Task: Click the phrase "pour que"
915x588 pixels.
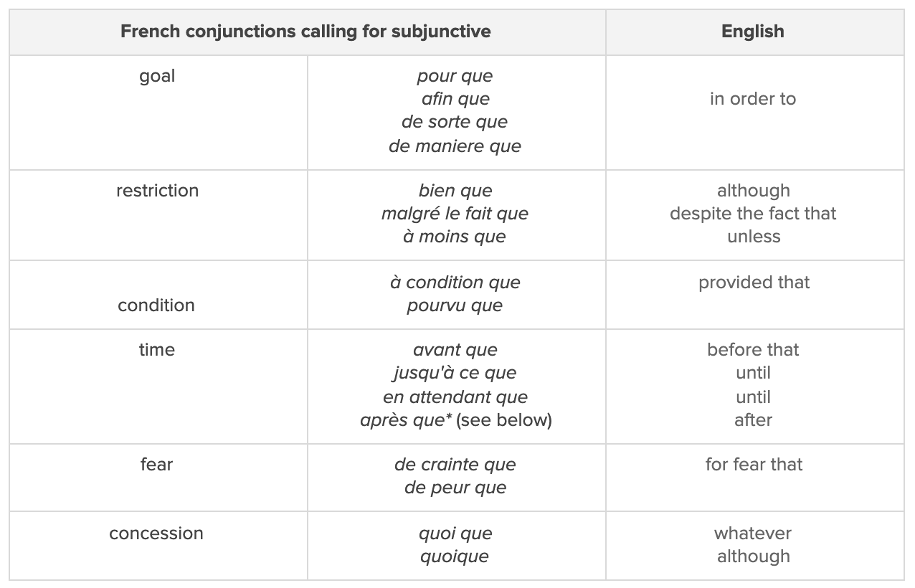Action: pyautogui.click(x=455, y=76)
